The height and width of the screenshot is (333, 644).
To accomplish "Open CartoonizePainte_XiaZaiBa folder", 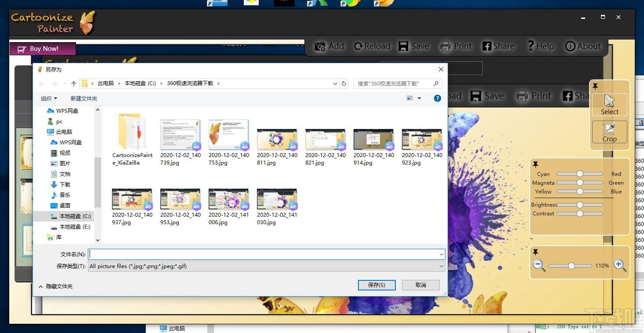I will [x=132, y=140].
